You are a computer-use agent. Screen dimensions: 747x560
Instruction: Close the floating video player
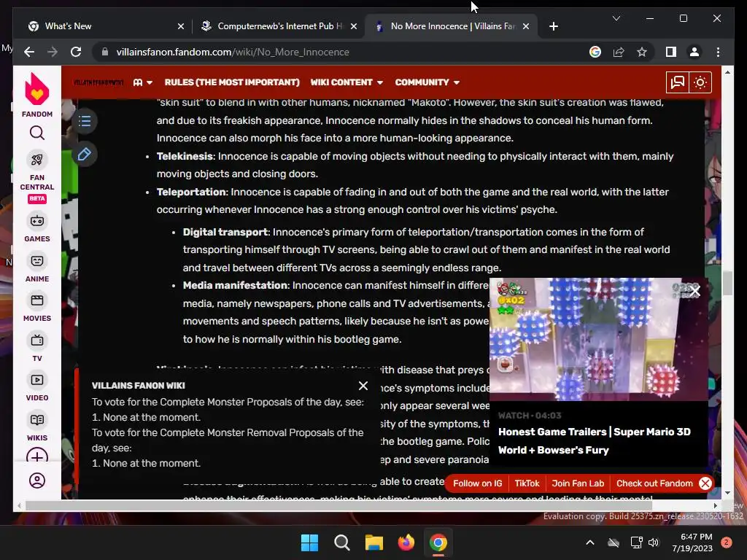coord(695,290)
